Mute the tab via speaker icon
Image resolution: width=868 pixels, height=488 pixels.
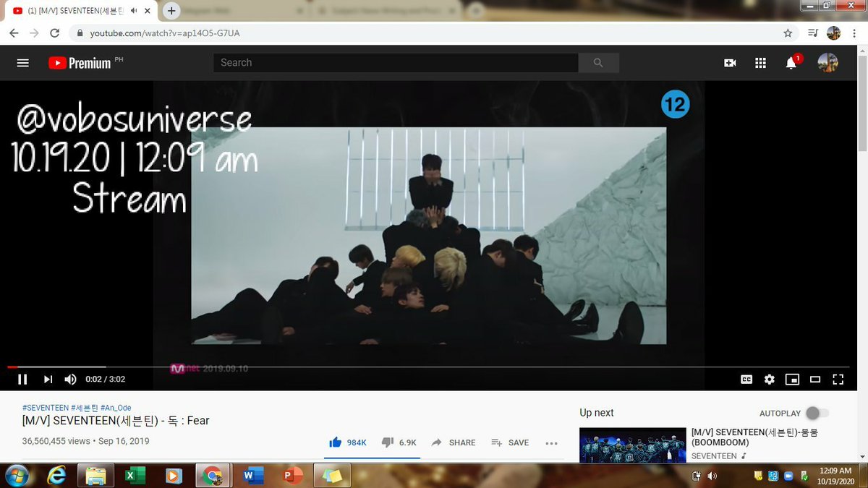(x=135, y=11)
